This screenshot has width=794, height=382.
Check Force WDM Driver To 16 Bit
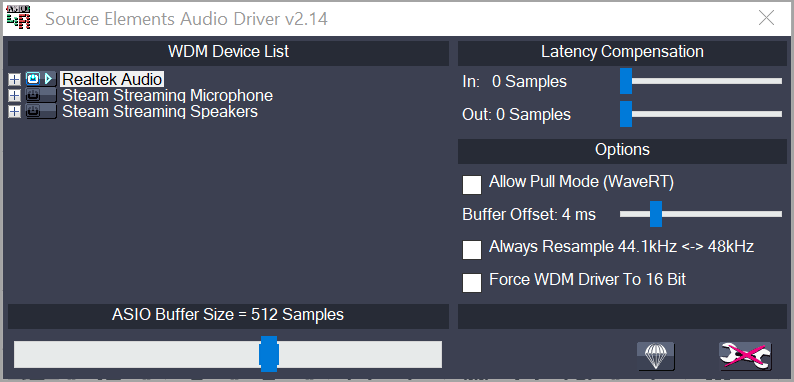click(472, 283)
